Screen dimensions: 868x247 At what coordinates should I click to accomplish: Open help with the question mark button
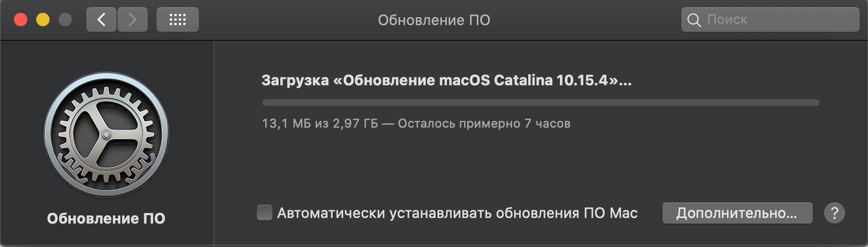pyautogui.click(x=834, y=213)
